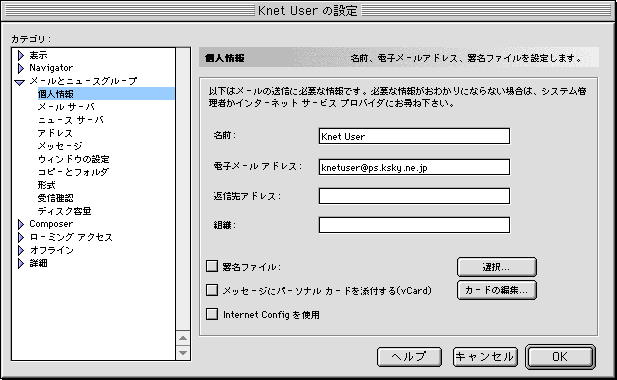Image resolution: width=617 pixels, height=380 pixels.
Task: Expand the オフライン category
Action: pos(21,251)
